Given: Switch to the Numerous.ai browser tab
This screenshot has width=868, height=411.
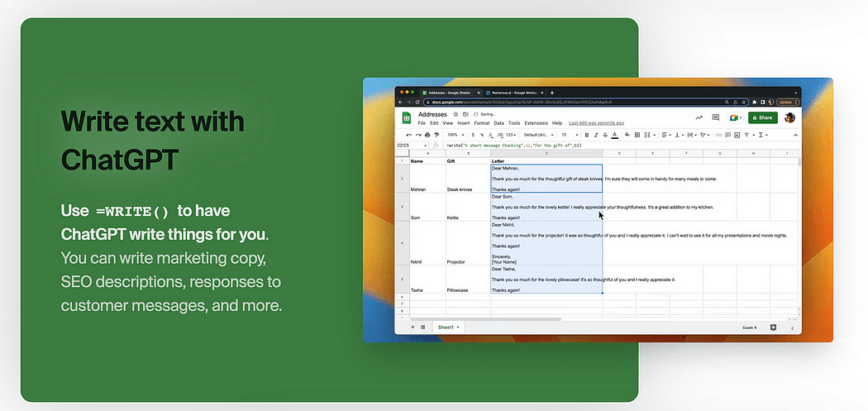Looking at the screenshot, I should (x=513, y=93).
